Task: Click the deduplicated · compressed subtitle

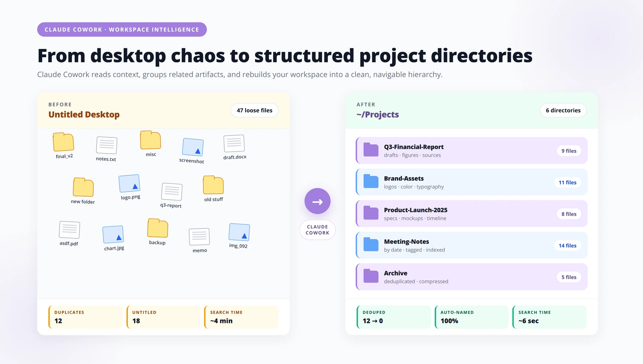Action: click(416, 282)
